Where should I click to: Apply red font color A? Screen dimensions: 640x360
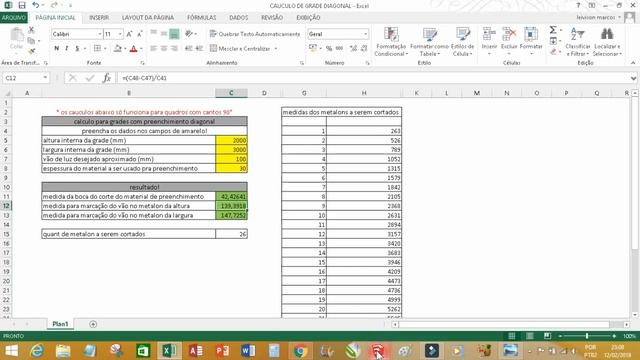133,49
